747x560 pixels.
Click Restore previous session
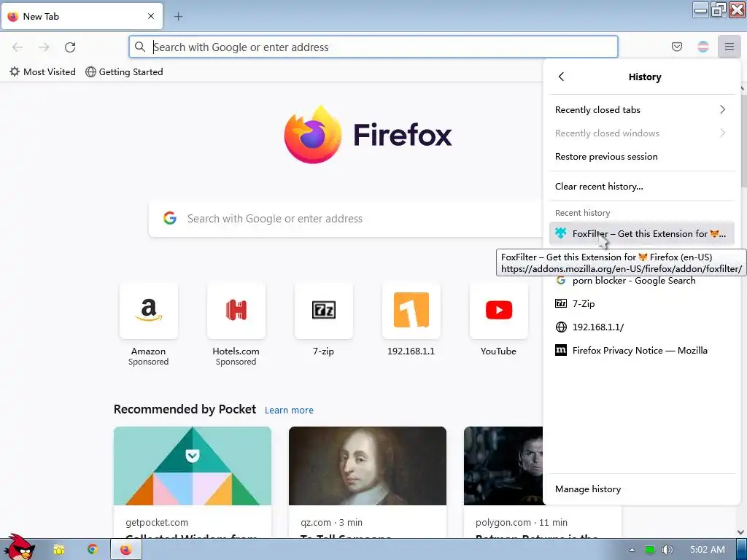(642, 157)
